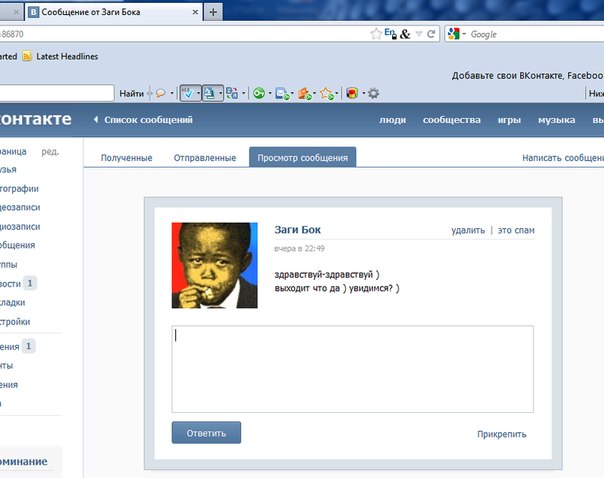The height and width of the screenshot is (478, 604).
Task: Open the Отправленные tab
Action: pos(204,158)
